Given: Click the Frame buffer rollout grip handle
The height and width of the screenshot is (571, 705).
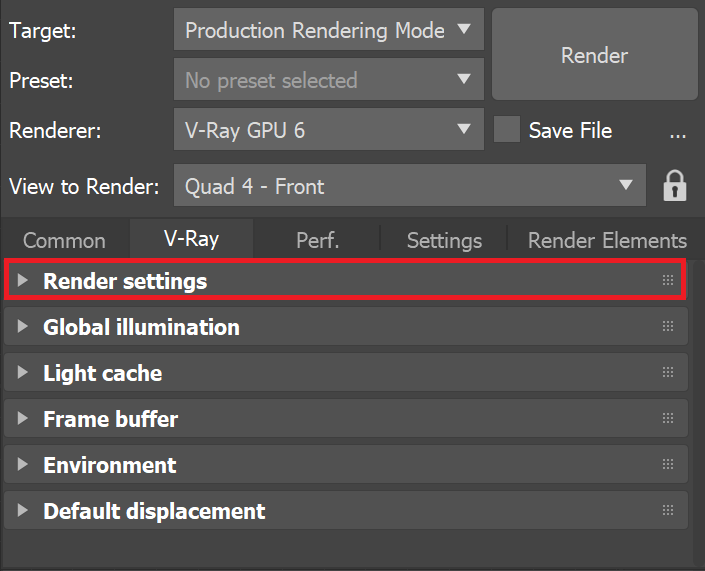Looking at the screenshot, I should coord(668,418).
